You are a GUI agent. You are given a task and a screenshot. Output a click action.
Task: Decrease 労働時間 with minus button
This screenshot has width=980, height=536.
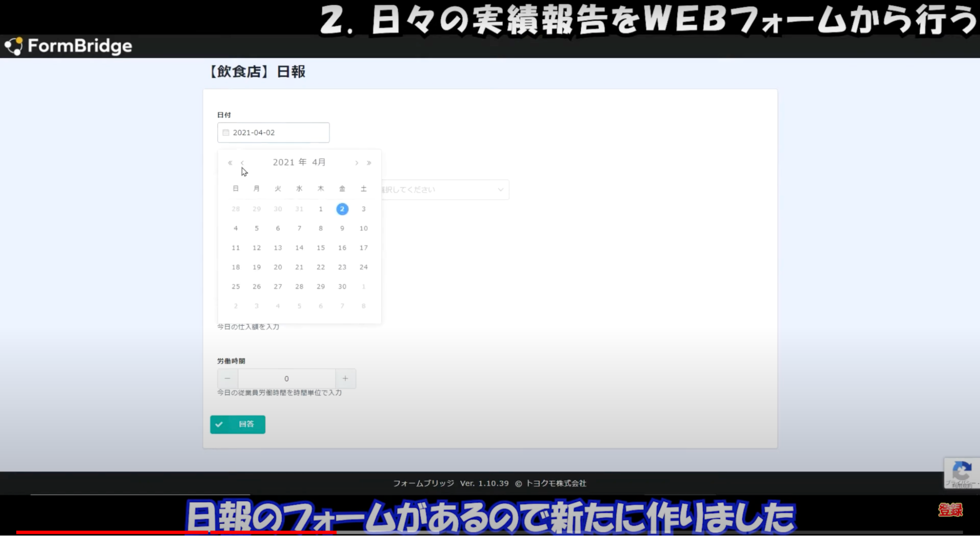[227, 379]
